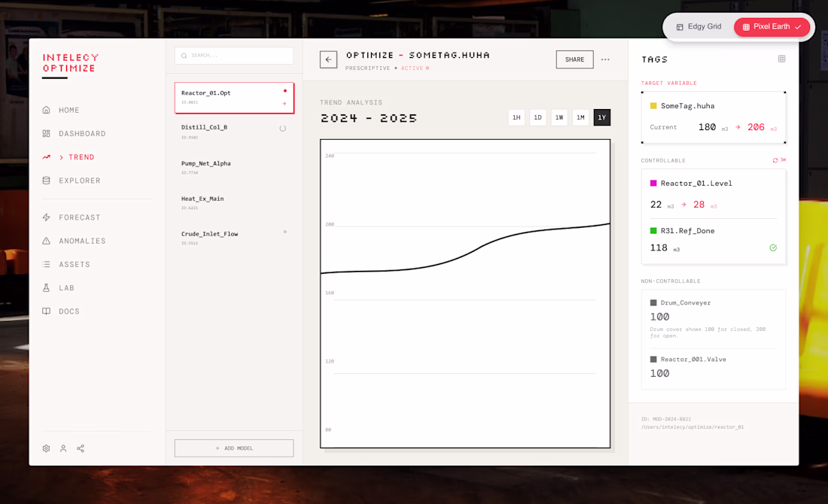This screenshot has width=828, height=504.
Task: Focus the Search input field
Action: (x=234, y=56)
